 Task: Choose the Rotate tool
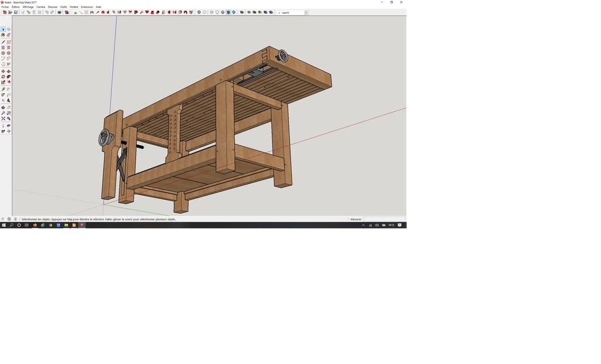[3, 77]
